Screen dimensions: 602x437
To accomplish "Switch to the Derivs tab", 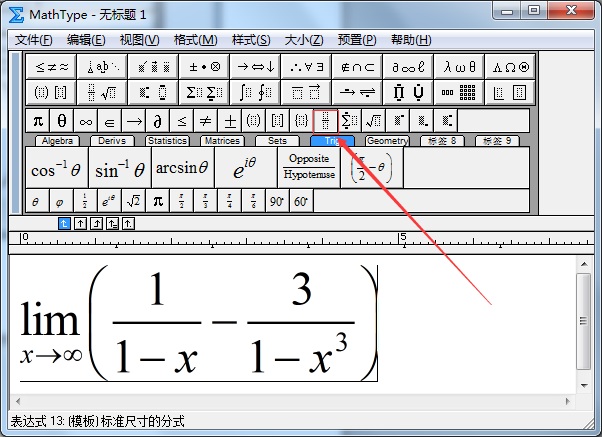I will coord(112,141).
